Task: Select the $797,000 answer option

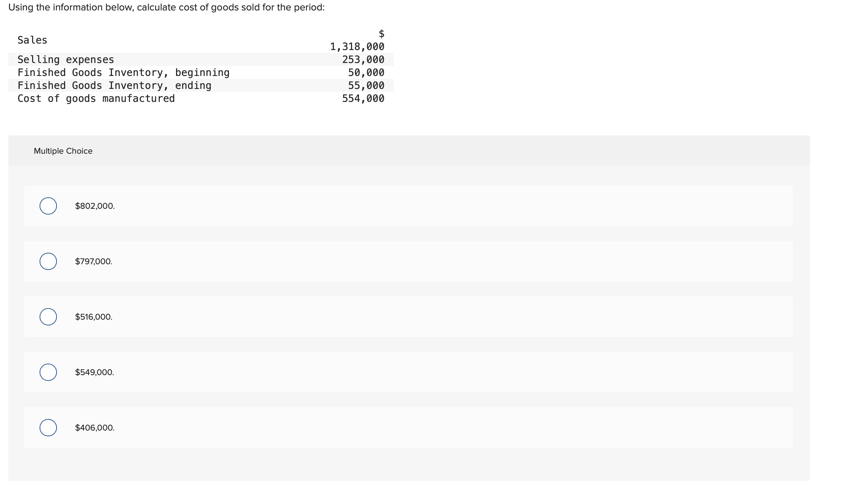Action: (48, 262)
